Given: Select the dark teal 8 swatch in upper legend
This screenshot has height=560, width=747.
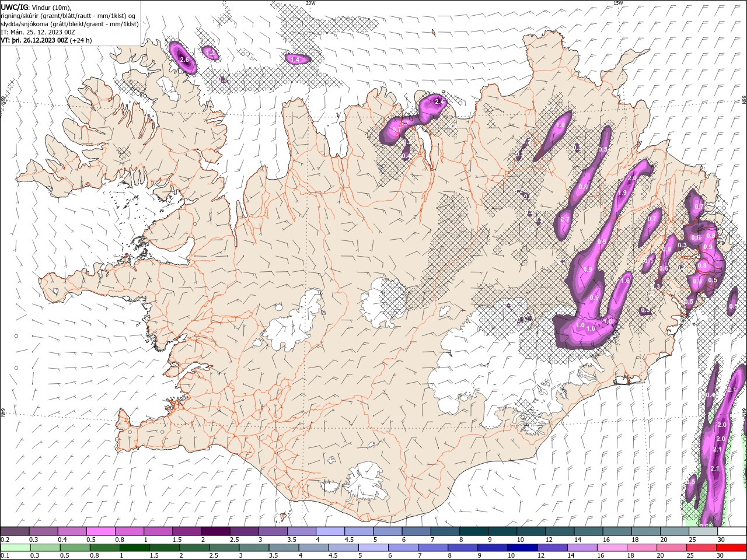Looking at the screenshot, I should click(x=473, y=531).
